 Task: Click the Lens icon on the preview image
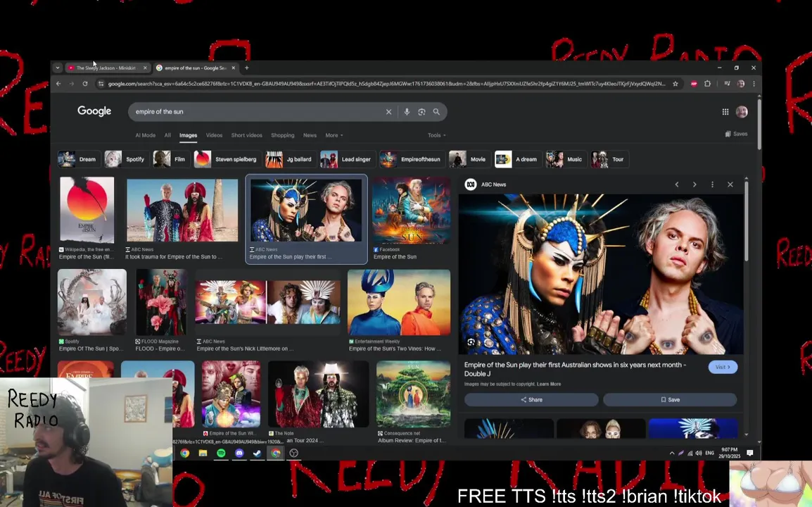471,342
